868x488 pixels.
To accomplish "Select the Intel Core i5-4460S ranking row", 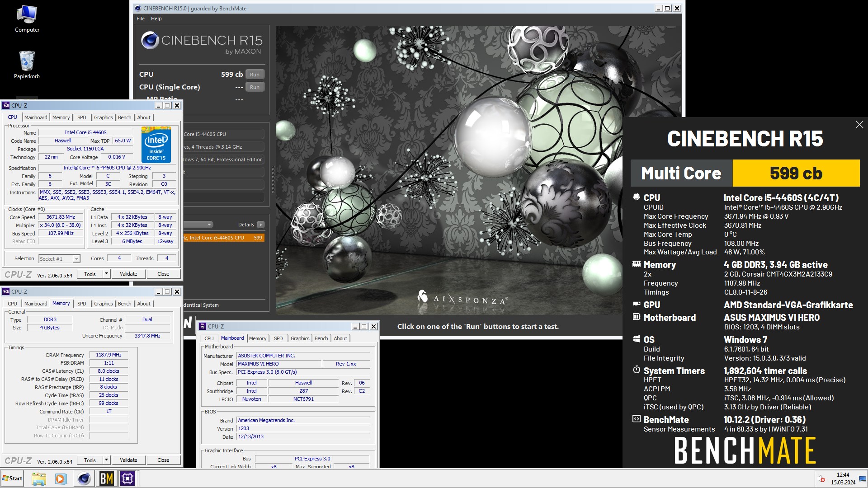I will tap(223, 238).
